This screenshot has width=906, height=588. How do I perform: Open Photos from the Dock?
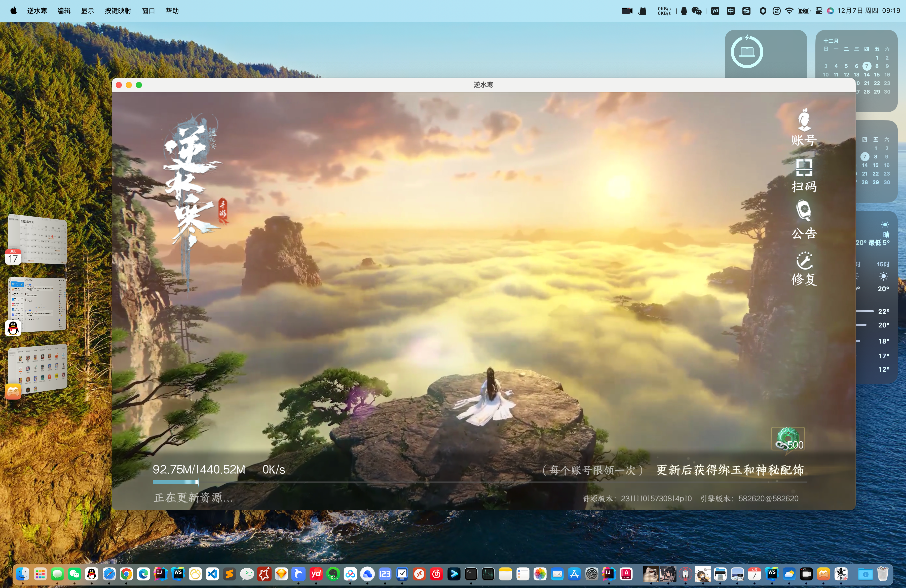point(540,574)
